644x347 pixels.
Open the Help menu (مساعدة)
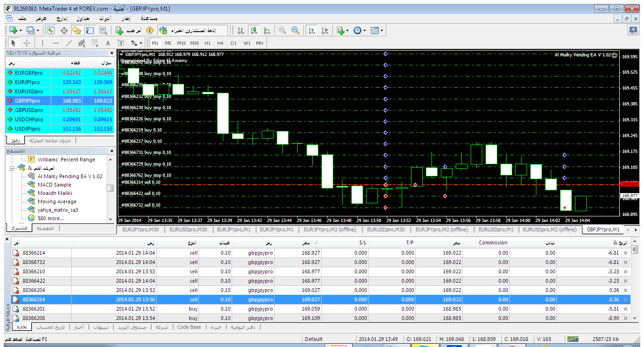pyautogui.click(x=148, y=18)
